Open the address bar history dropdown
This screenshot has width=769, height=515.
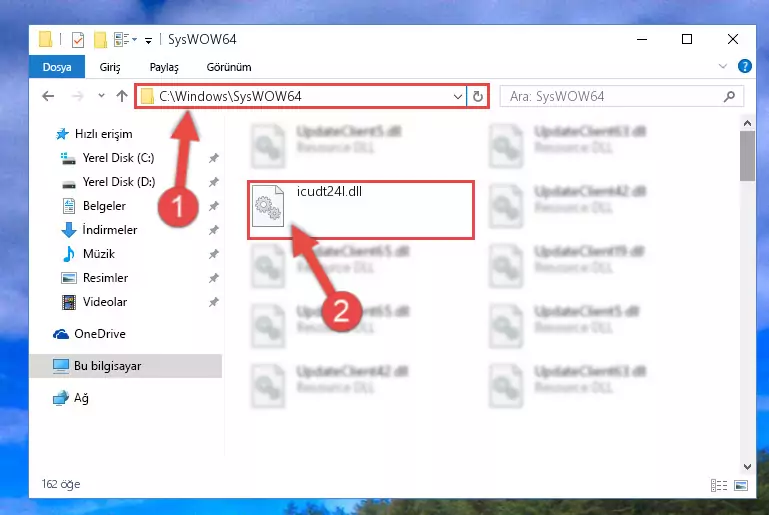point(458,97)
